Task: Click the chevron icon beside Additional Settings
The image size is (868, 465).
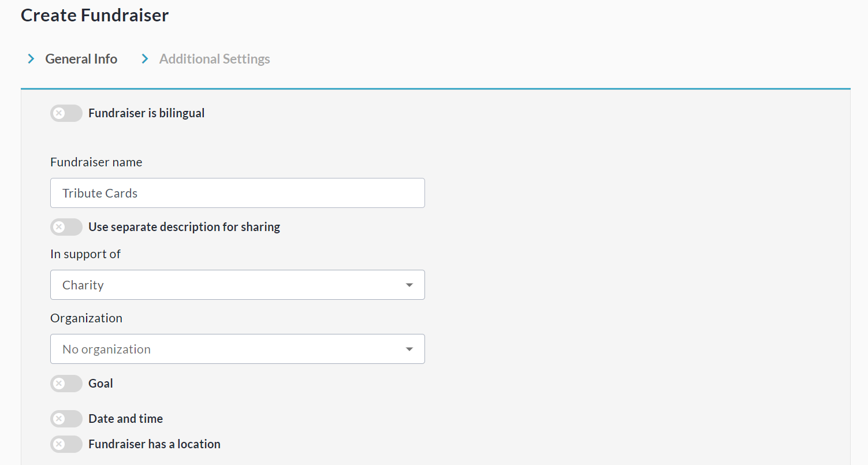Action: coord(145,59)
